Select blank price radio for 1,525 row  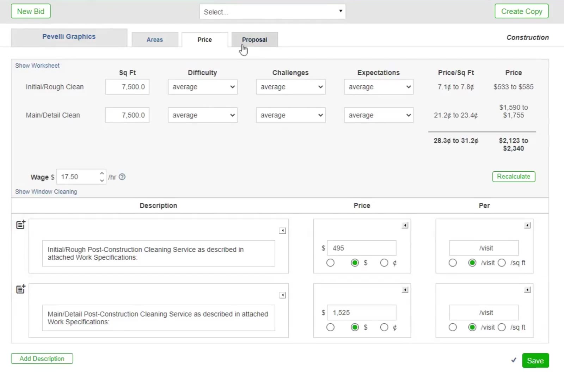tap(330, 327)
